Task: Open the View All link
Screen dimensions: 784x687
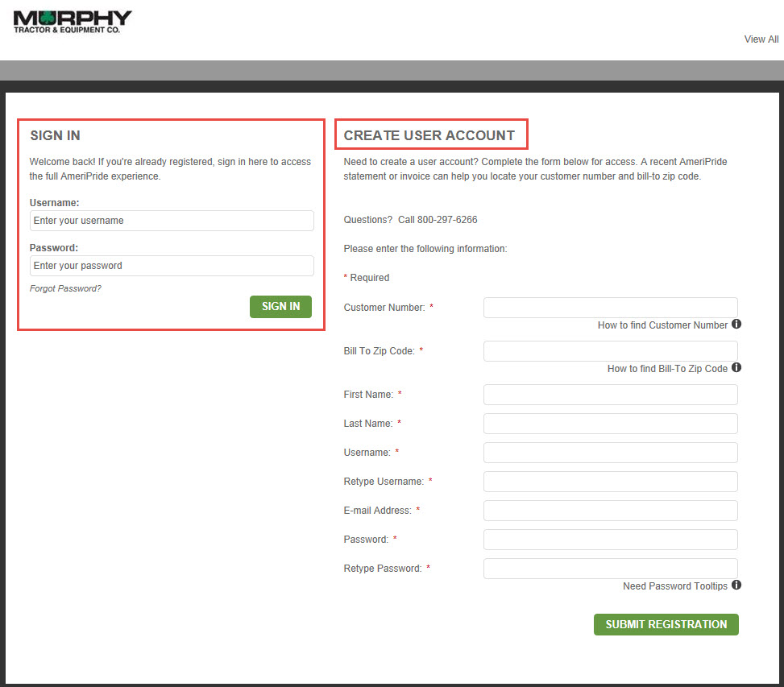Action: click(x=761, y=39)
